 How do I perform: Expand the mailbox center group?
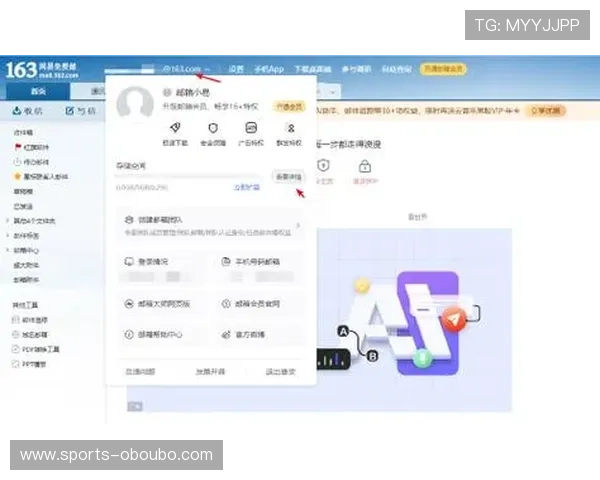(7, 250)
